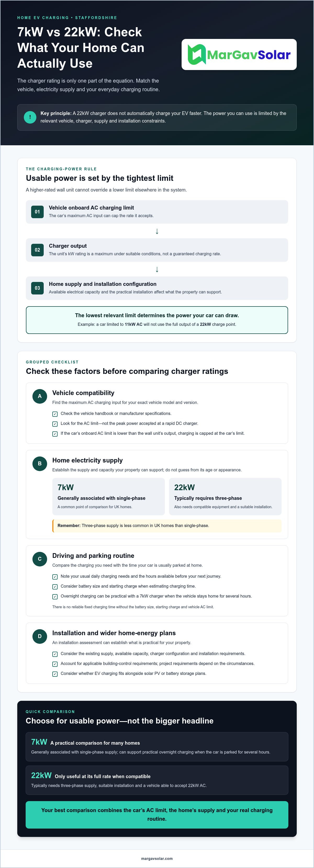Image resolution: width=314 pixels, height=868 pixels.
Task: Click the circle B Home electricity supply icon
Action: pos(40,464)
